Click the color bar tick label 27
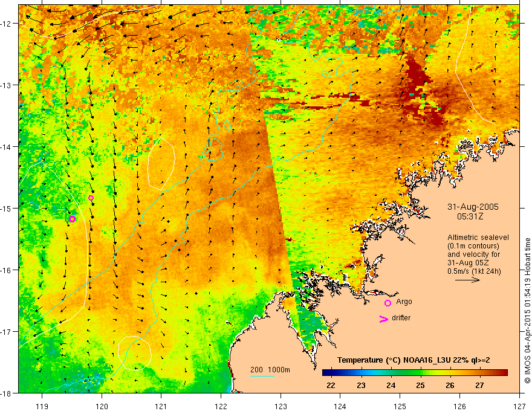The width and height of the screenshot is (532, 411). [x=479, y=385]
